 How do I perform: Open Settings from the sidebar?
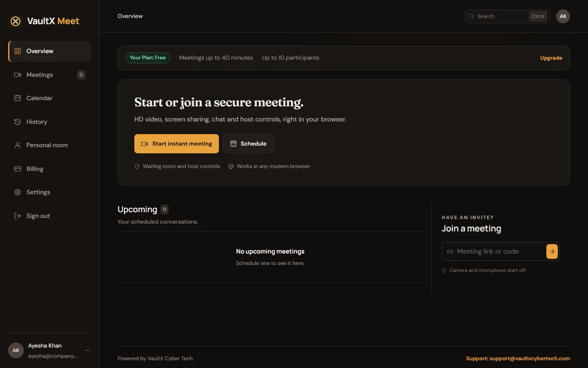[x=49, y=192]
